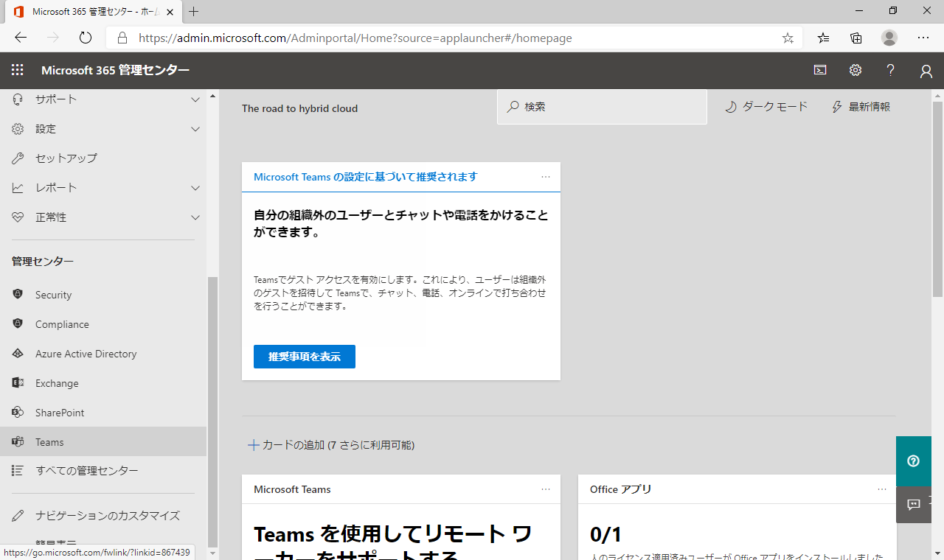Open 最新情報
This screenshot has width=944, height=560.
tap(861, 107)
